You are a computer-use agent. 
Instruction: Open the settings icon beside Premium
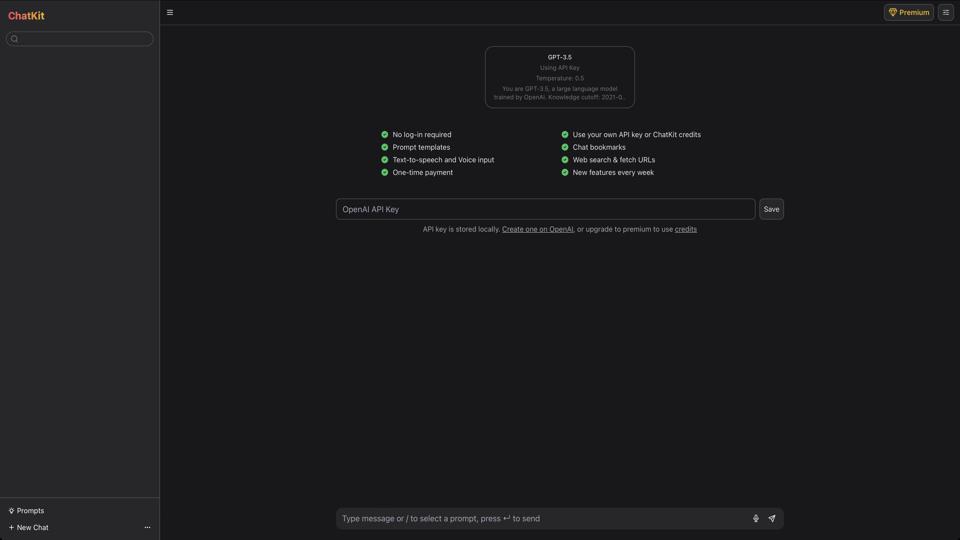point(945,13)
